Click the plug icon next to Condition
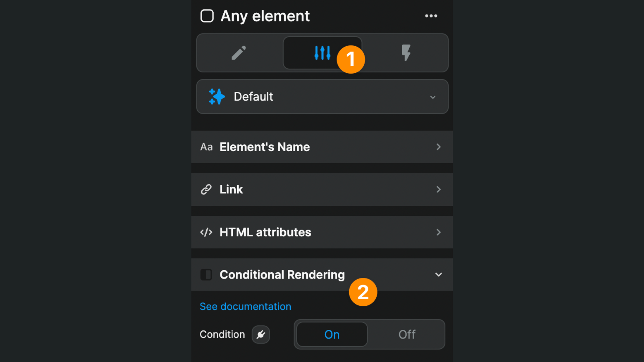The width and height of the screenshot is (644, 362). (261, 334)
